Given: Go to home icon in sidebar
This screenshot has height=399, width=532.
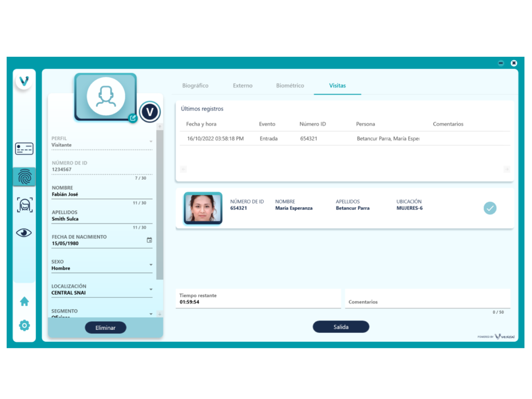Looking at the screenshot, I should [24, 301].
